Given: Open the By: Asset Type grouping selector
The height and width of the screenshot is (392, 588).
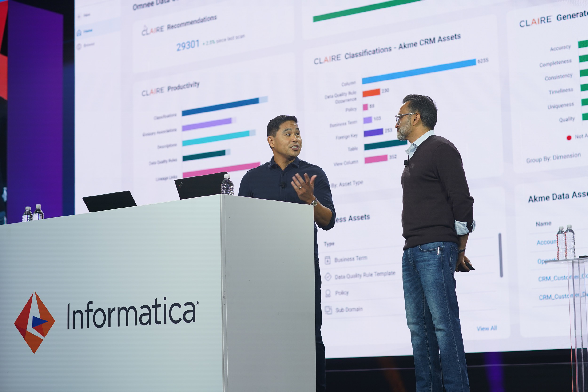Looking at the screenshot, I should [x=347, y=184].
